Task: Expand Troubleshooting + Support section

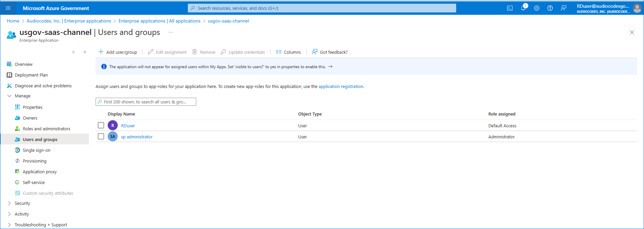Action: click(9, 225)
